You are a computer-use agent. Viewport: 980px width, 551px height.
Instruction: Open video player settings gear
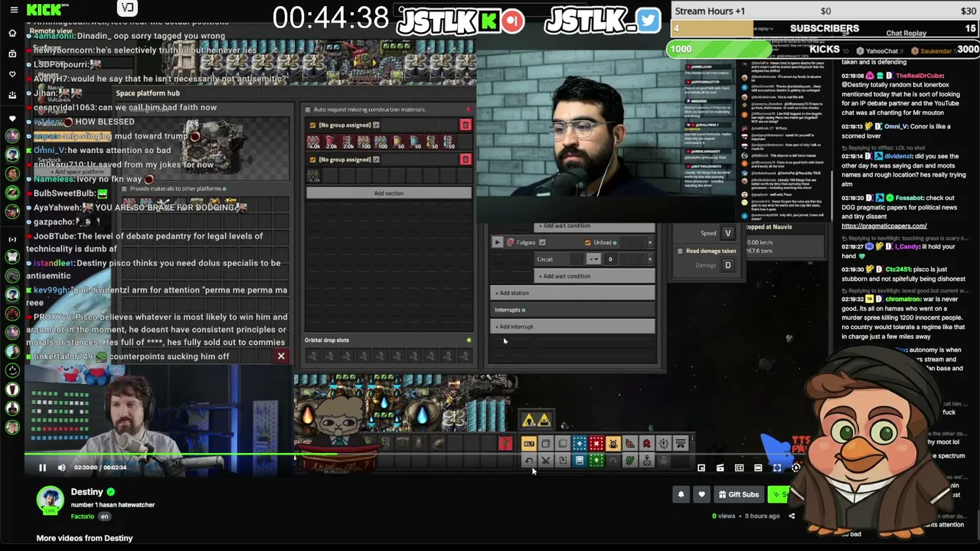click(796, 468)
